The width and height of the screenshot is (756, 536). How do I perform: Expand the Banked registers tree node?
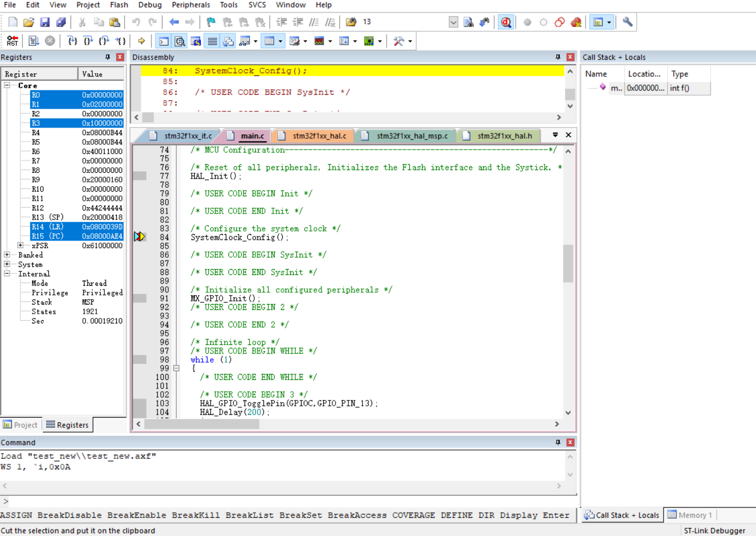tap(7, 255)
